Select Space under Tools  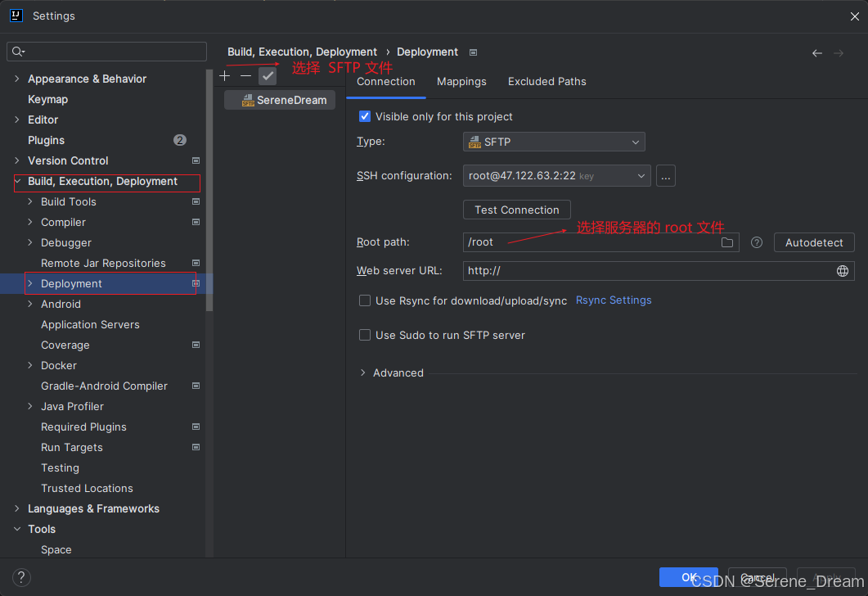[x=56, y=549]
